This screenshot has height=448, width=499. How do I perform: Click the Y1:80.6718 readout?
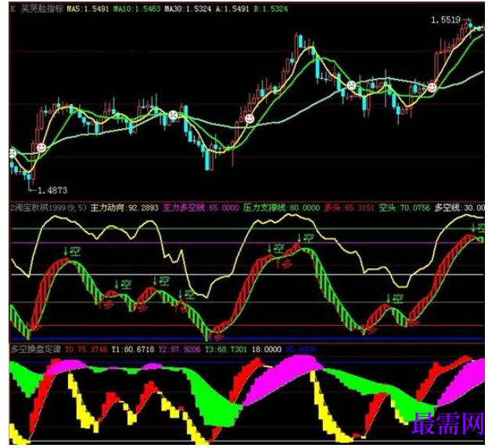[133, 349]
